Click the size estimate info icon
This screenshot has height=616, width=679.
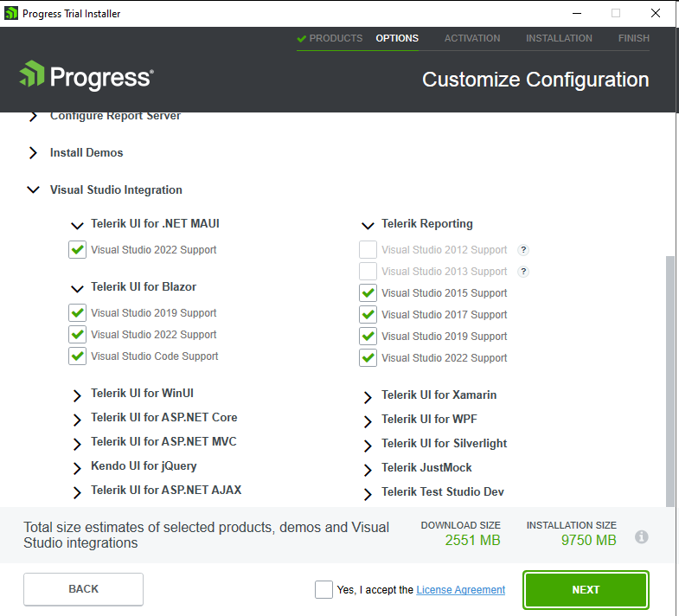coord(642,537)
